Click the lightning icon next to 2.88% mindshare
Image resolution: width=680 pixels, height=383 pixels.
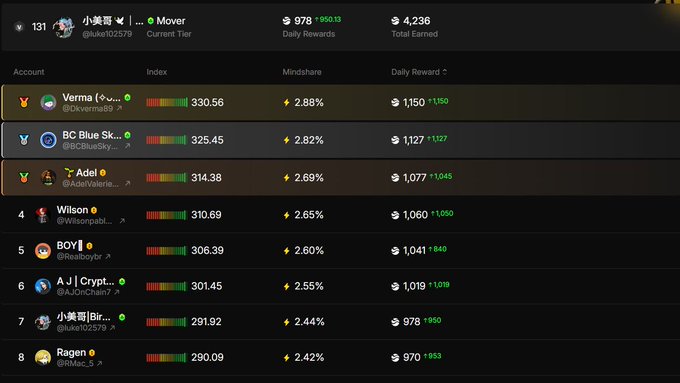coord(287,102)
